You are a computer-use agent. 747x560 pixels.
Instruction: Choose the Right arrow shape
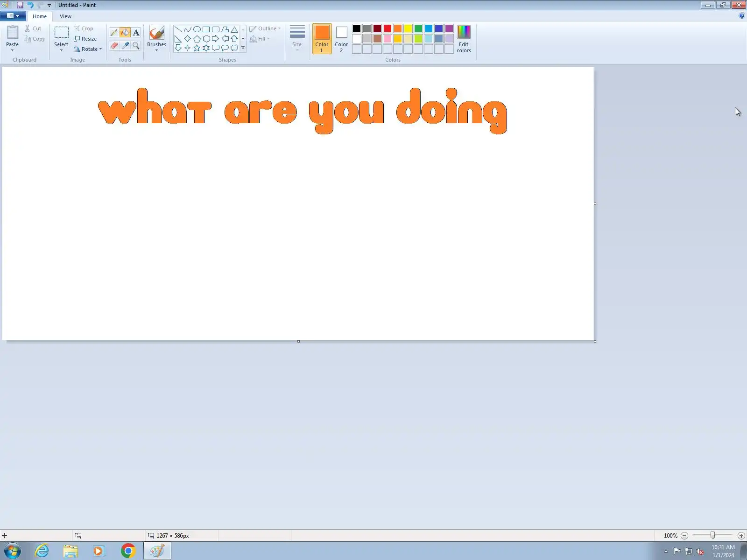click(216, 39)
